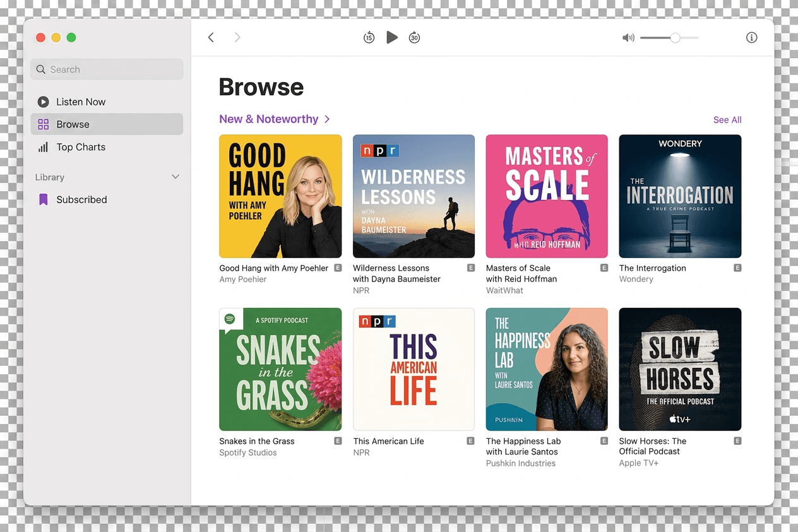The height and width of the screenshot is (532, 798).
Task: Click the Wilderness Lessons with Dayna Baumeister title
Action: [396, 273]
